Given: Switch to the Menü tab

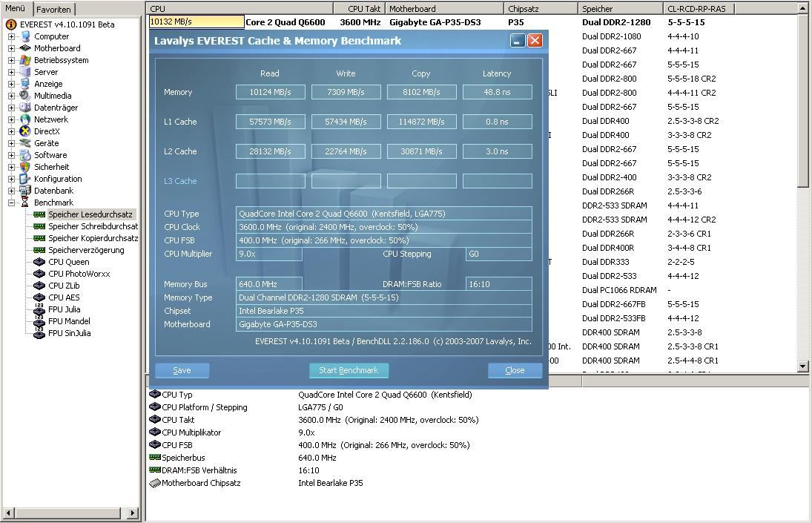Looking at the screenshot, I should point(16,8).
